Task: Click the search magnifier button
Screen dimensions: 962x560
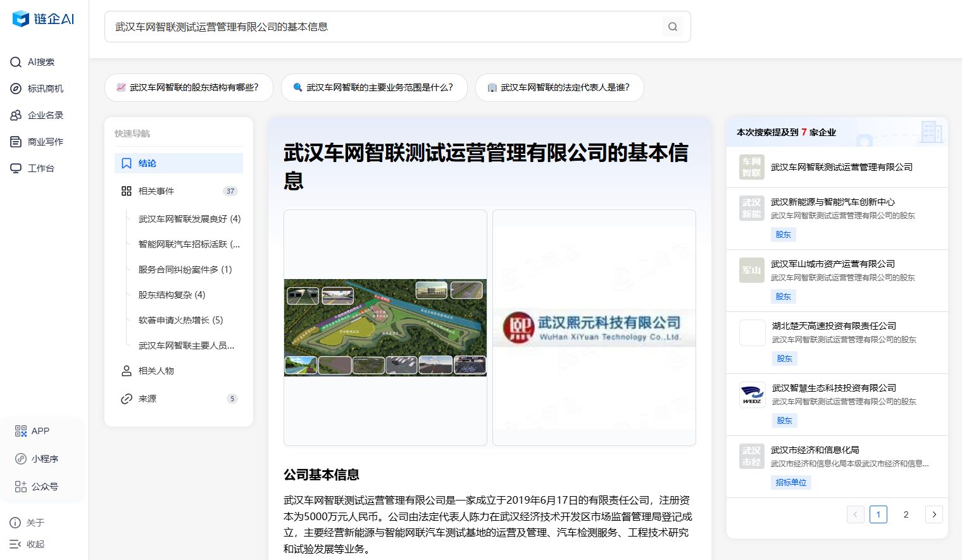Action: (673, 27)
